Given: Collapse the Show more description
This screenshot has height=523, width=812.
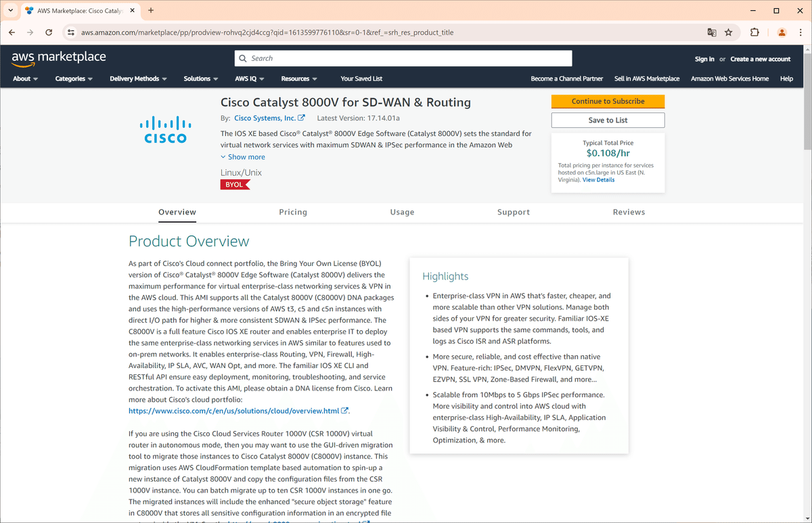Looking at the screenshot, I should (243, 156).
